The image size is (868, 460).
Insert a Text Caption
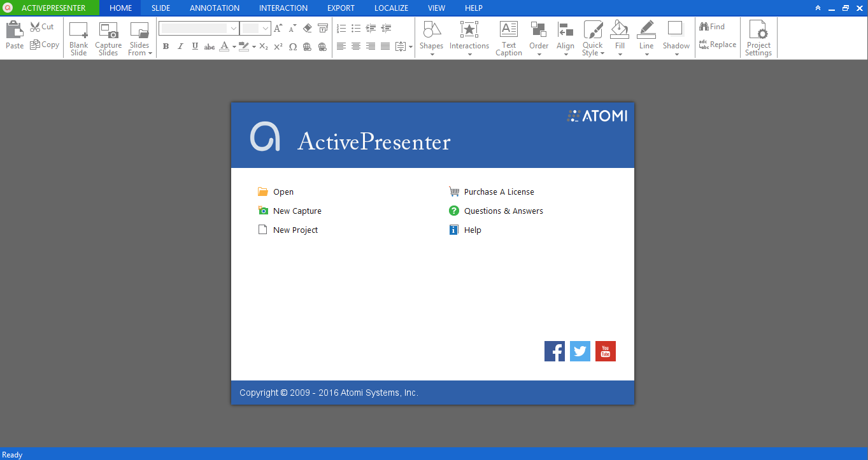pos(509,39)
